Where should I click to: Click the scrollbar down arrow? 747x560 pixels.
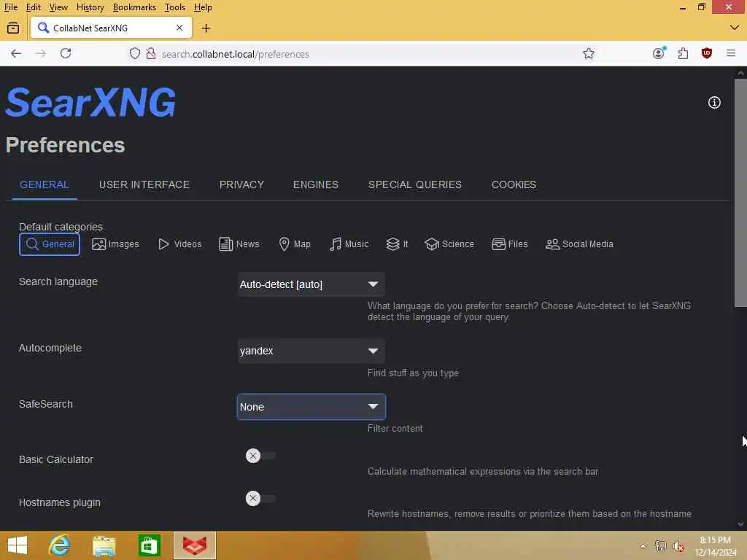click(x=740, y=524)
